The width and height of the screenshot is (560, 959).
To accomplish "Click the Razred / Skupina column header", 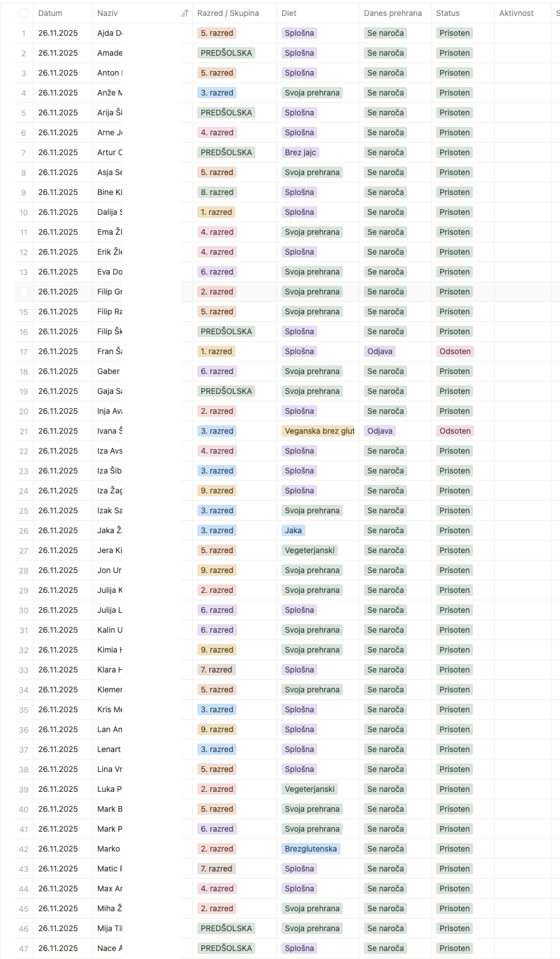I will click(228, 13).
